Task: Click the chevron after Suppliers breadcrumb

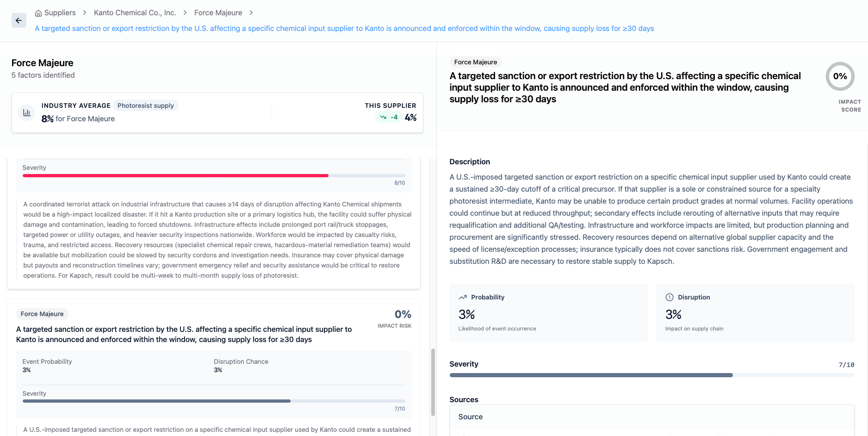Action: click(x=85, y=13)
